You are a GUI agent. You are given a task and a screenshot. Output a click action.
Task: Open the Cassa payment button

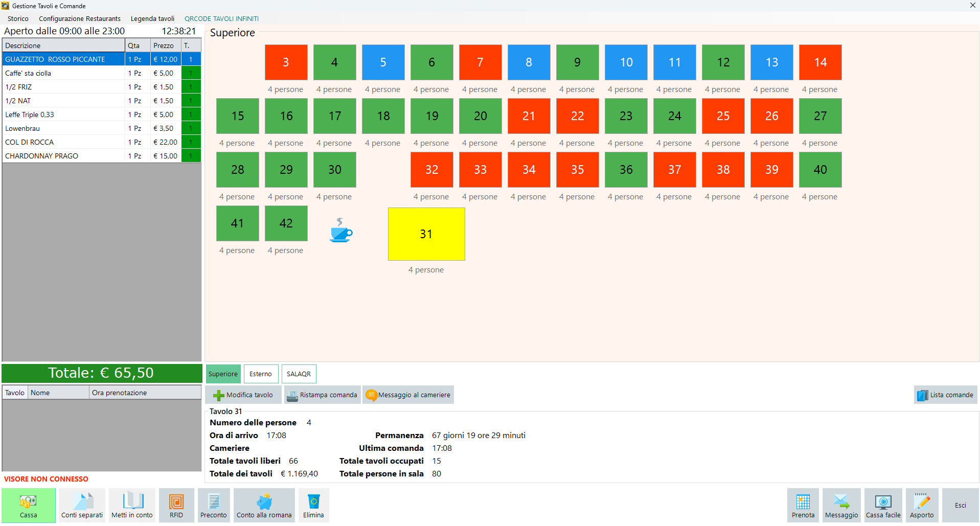pyautogui.click(x=29, y=505)
